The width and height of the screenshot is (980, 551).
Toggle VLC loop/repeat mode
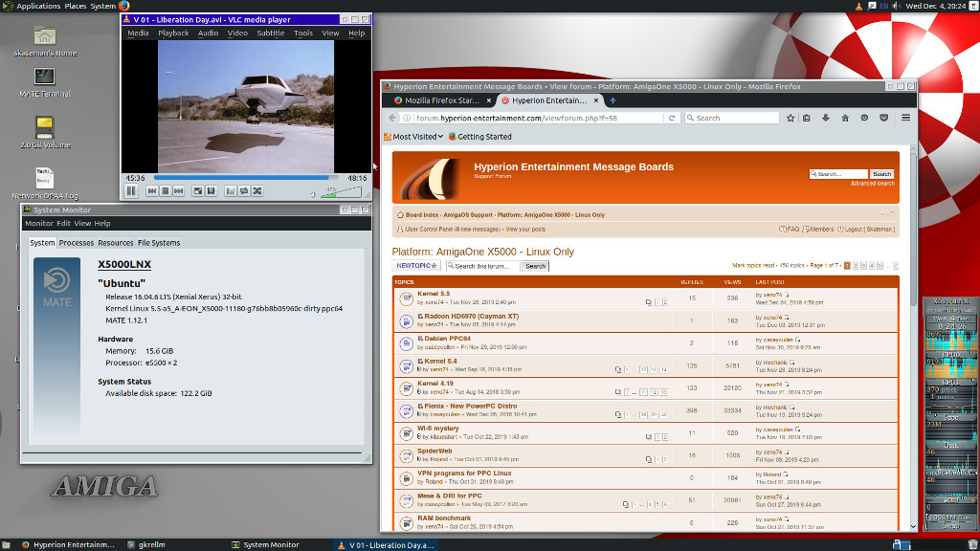pos(244,191)
